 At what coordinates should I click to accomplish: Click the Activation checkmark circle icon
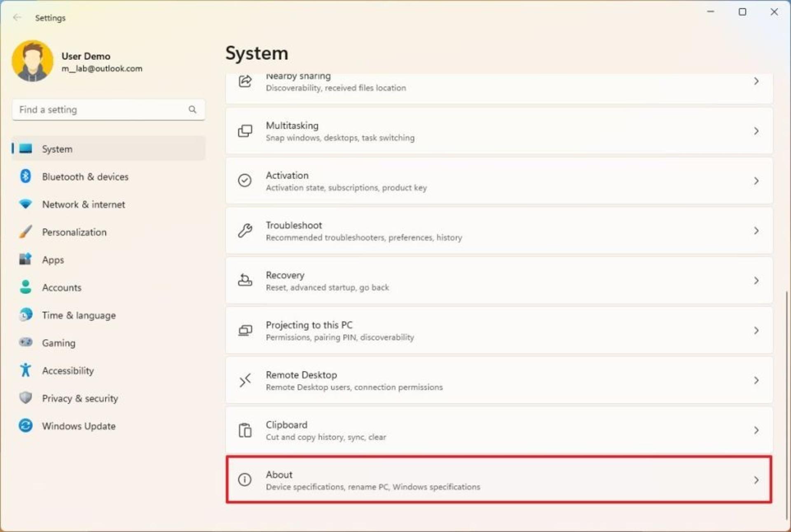245,180
